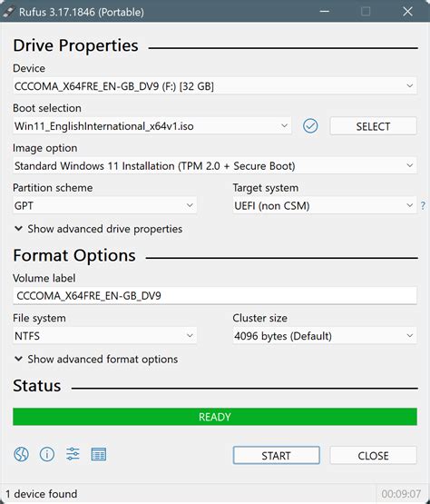Open the language globe icon
The height and width of the screenshot is (504, 430).
[21, 454]
